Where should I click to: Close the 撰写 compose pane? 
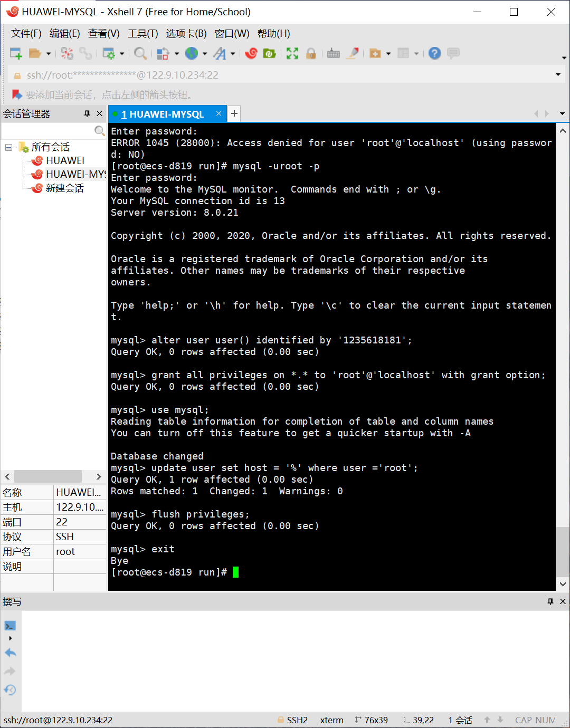point(563,601)
